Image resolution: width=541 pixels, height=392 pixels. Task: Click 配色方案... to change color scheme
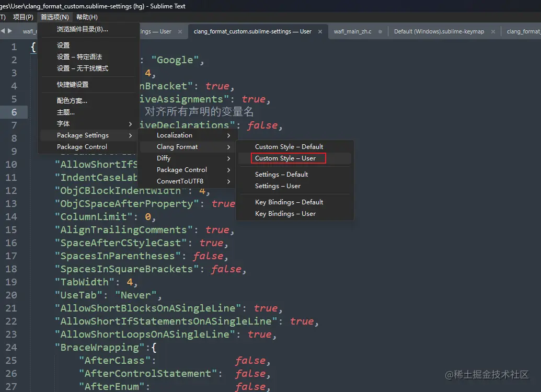point(71,100)
